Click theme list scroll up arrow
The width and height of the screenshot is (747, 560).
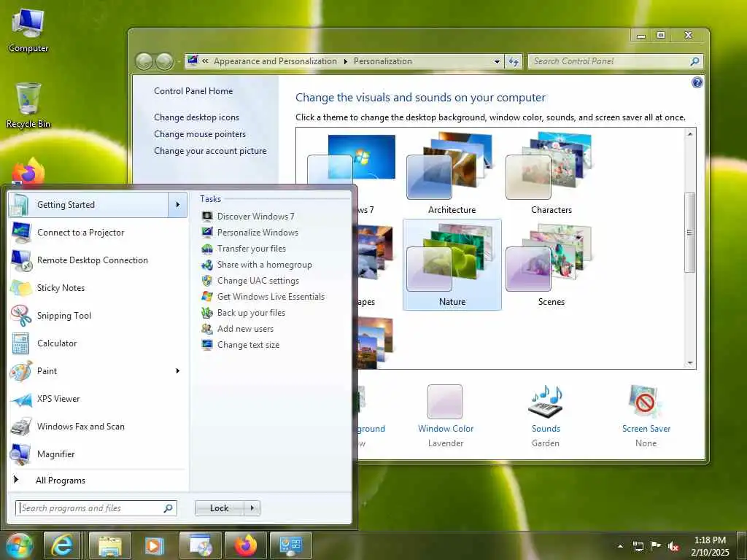point(690,134)
